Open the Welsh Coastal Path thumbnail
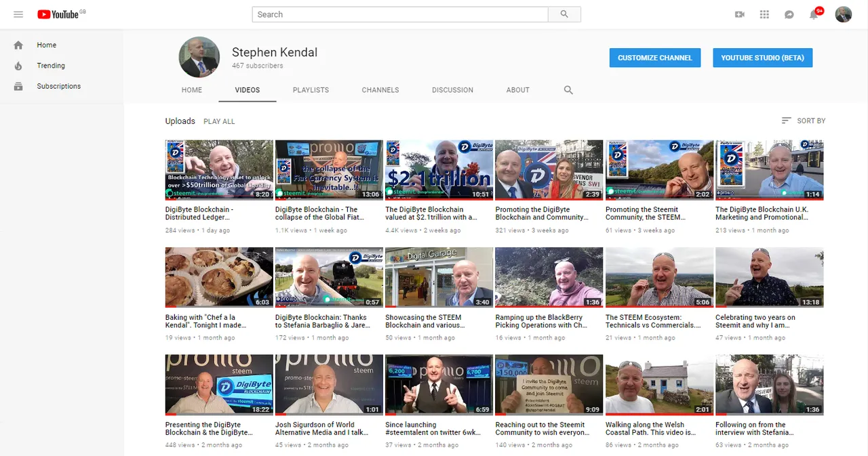868x456 pixels. click(x=659, y=385)
